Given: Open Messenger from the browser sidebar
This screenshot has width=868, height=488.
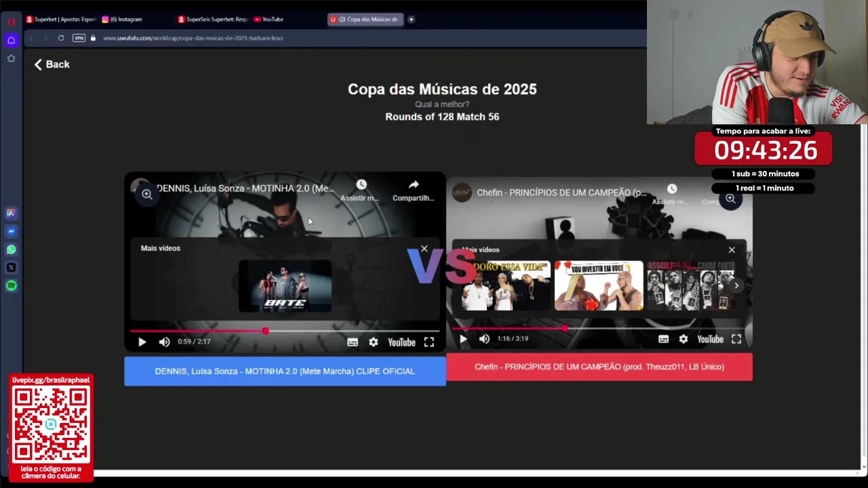Looking at the screenshot, I should click(11, 231).
